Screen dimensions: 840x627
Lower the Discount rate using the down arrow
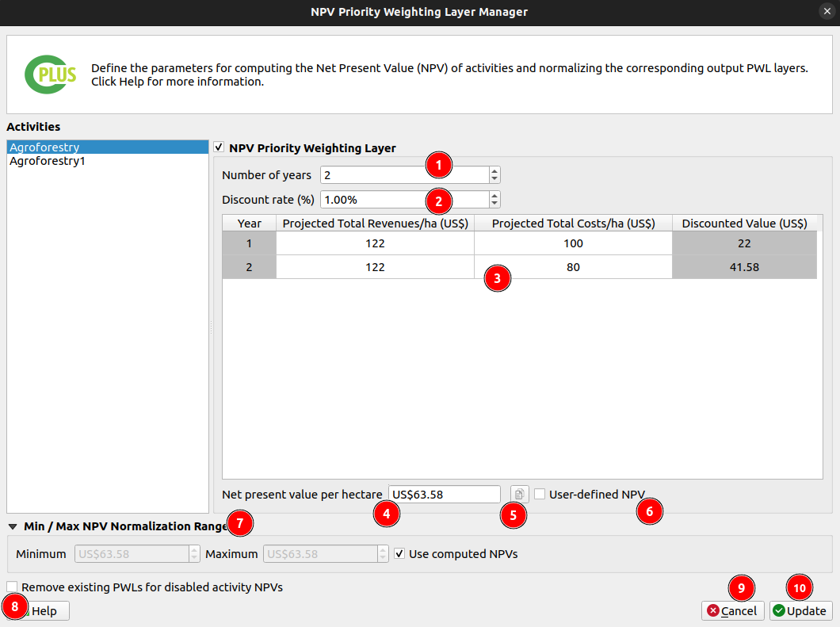point(494,204)
